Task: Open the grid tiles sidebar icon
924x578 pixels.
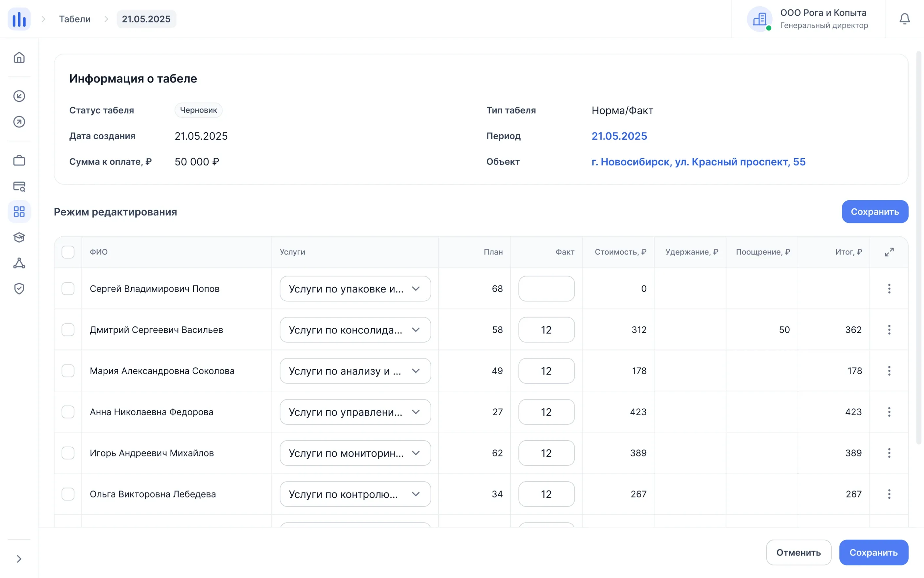Action: 19,212
